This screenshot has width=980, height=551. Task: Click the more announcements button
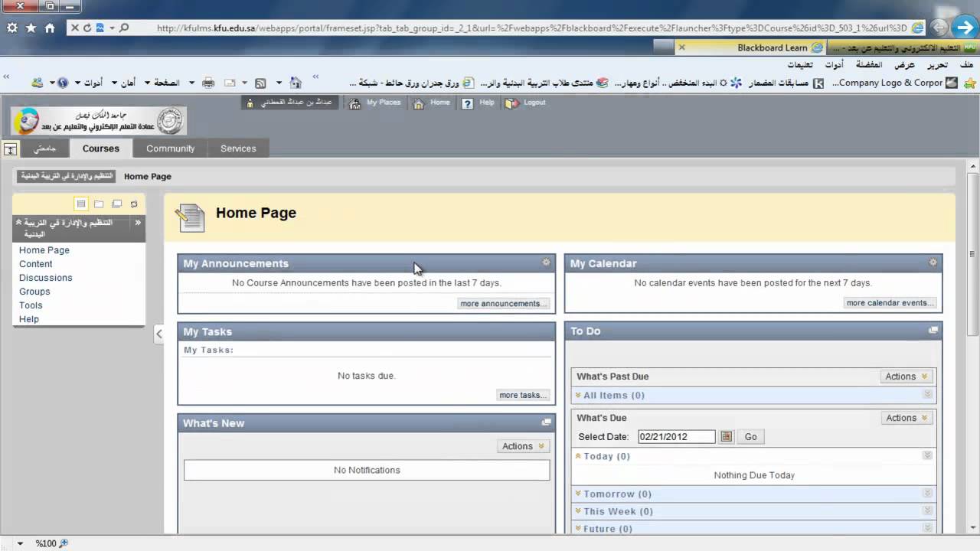(503, 304)
